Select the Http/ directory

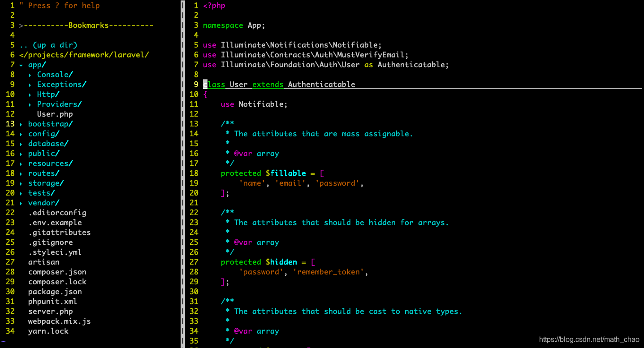(x=48, y=95)
